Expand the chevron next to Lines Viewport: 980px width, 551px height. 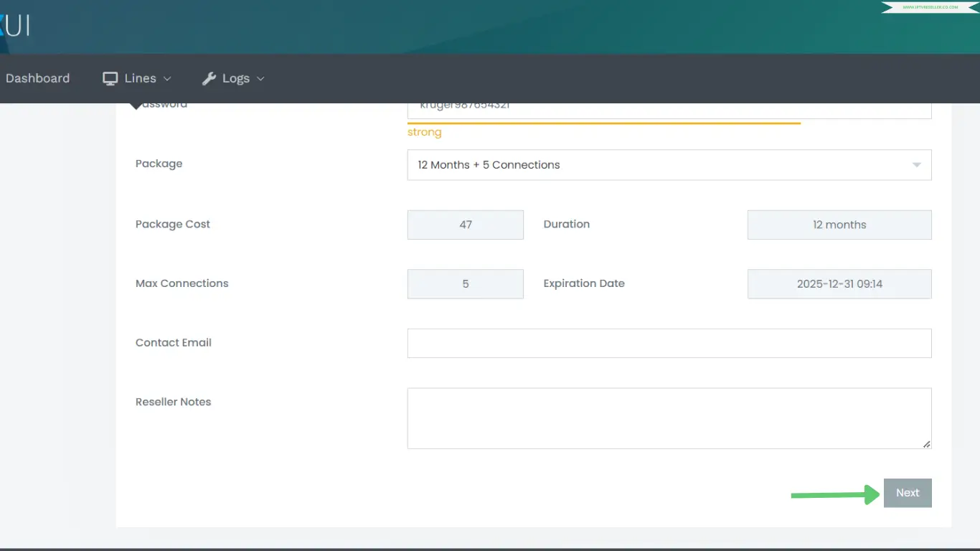point(167,79)
